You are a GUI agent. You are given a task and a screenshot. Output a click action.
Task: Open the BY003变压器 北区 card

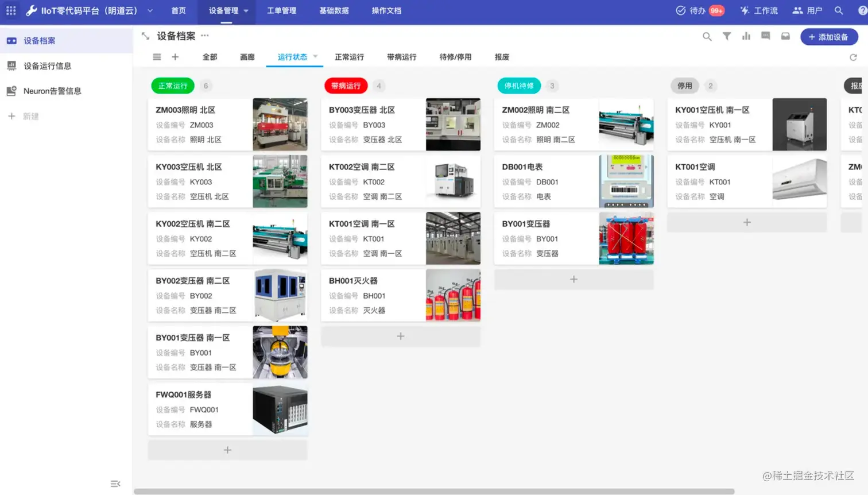(x=401, y=125)
